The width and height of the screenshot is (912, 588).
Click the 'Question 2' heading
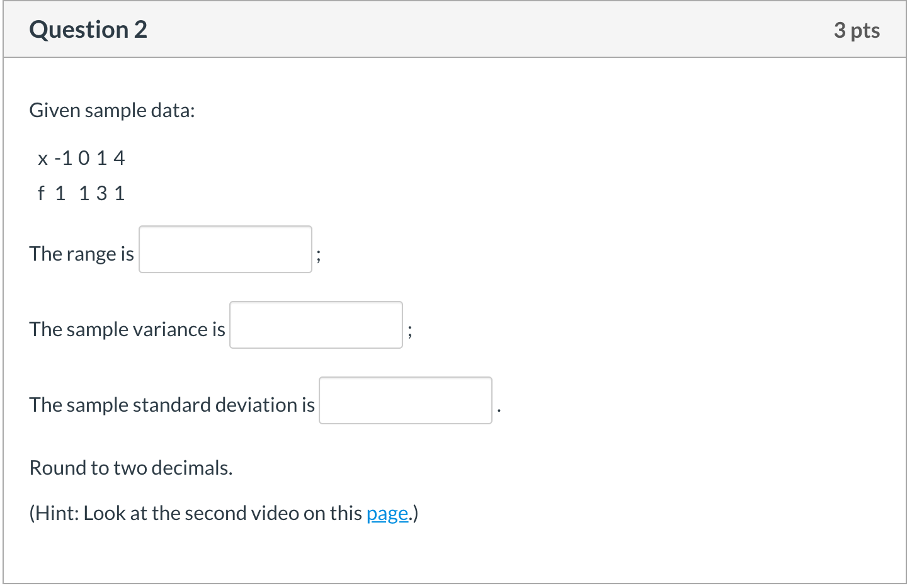[x=88, y=30]
